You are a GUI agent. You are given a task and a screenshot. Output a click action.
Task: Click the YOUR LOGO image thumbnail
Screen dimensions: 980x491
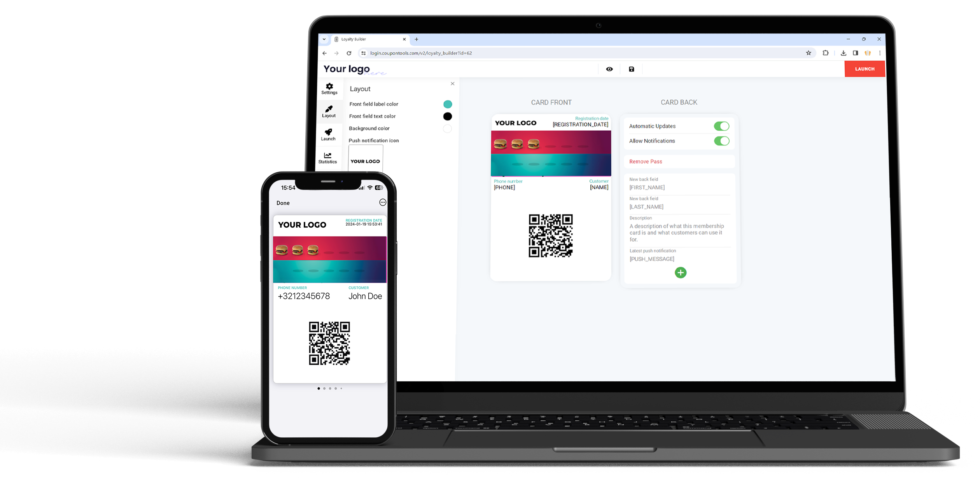[365, 161]
